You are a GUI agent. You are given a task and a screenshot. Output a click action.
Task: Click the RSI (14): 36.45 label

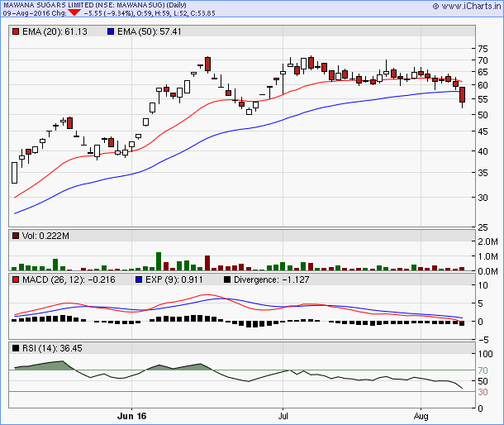[x=52, y=348]
